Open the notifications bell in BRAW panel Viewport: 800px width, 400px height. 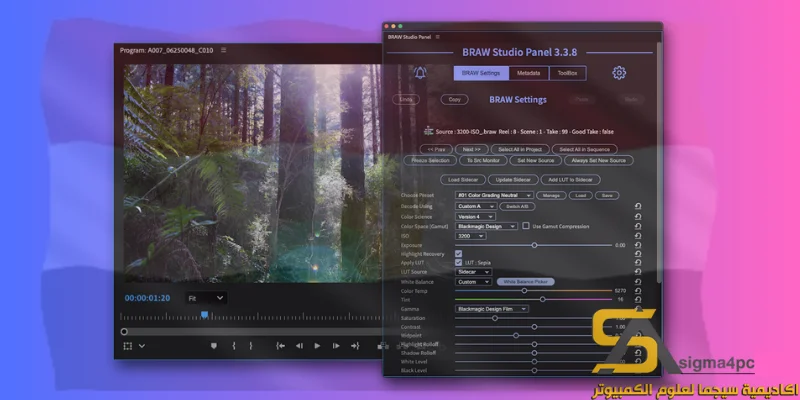point(420,73)
